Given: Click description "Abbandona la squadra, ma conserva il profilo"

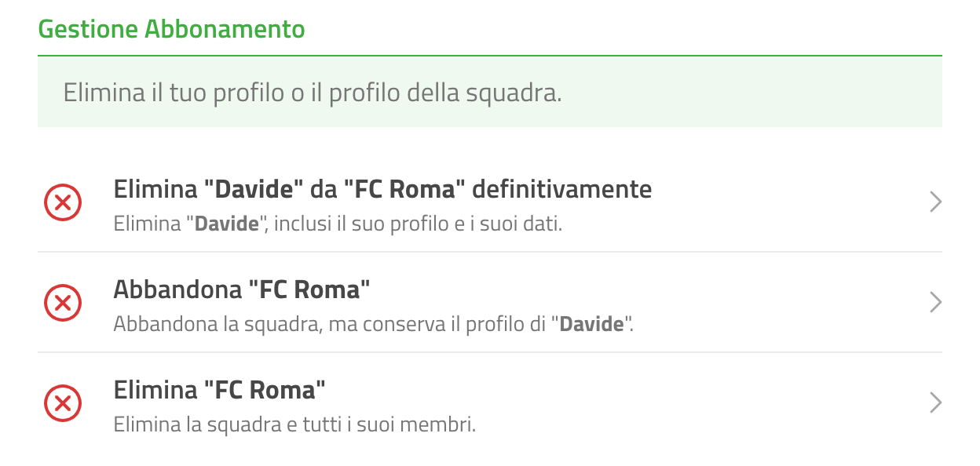Looking at the screenshot, I should (321, 324).
